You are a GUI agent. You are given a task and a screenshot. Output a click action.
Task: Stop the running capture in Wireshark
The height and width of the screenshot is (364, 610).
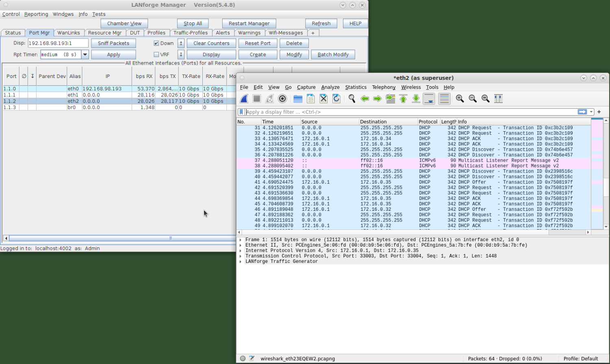[257, 99]
